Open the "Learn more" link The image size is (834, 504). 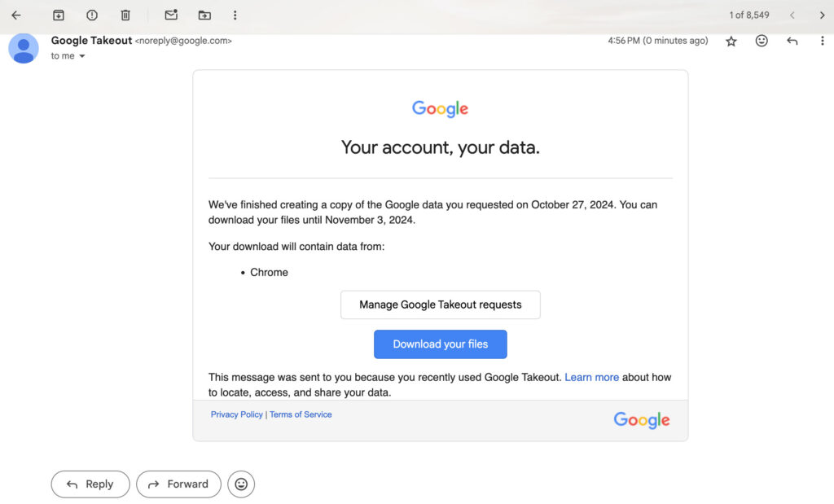[592, 377]
